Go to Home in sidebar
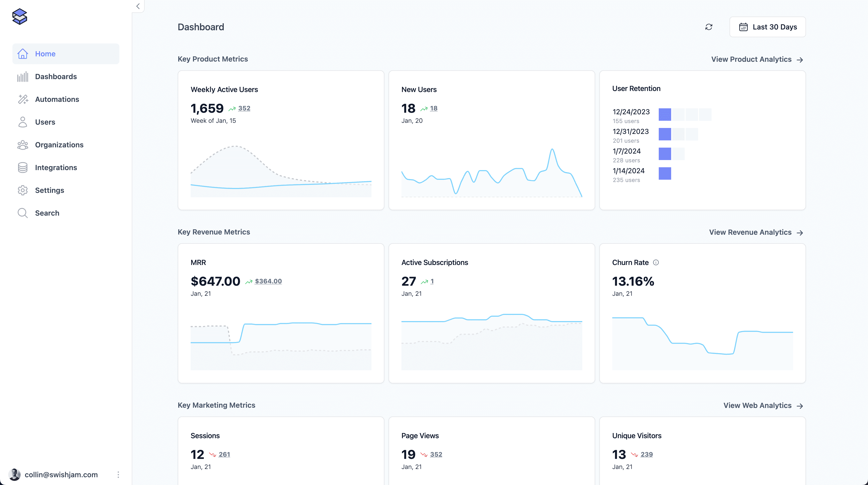868x485 pixels. click(66, 54)
